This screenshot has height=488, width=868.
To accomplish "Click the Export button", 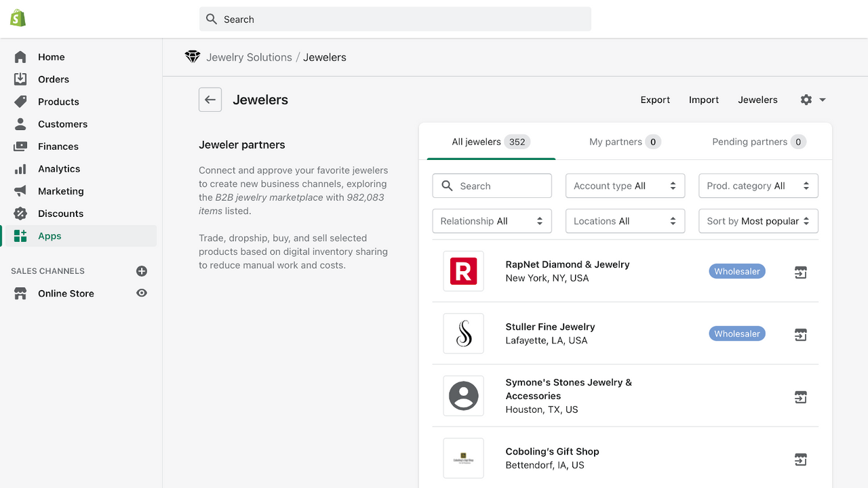I will click(x=655, y=100).
